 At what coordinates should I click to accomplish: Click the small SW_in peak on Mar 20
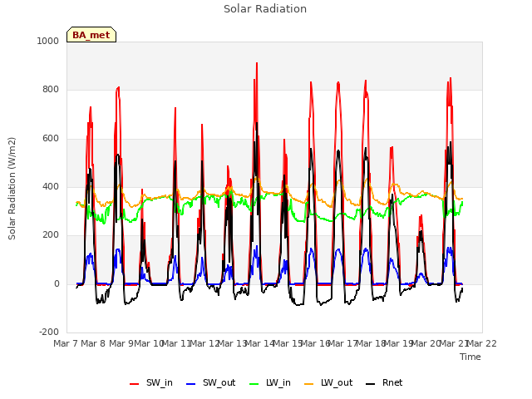421,215
